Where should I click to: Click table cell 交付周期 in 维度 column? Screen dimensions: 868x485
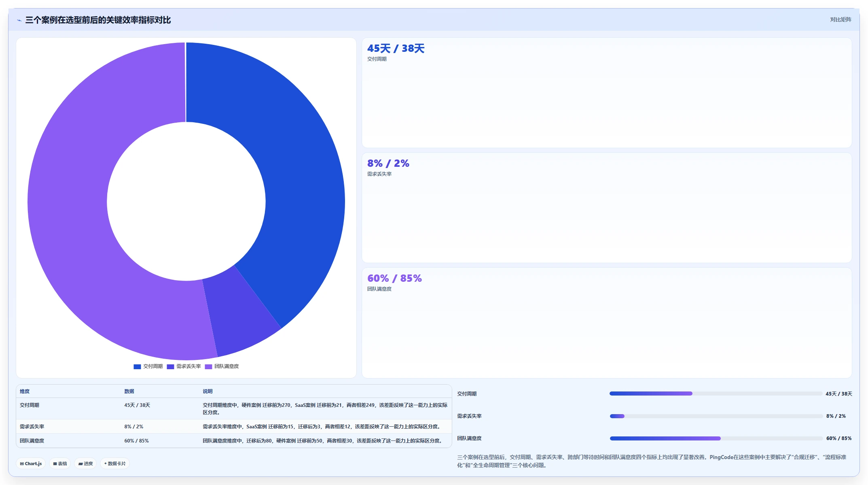tap(30, 405)
